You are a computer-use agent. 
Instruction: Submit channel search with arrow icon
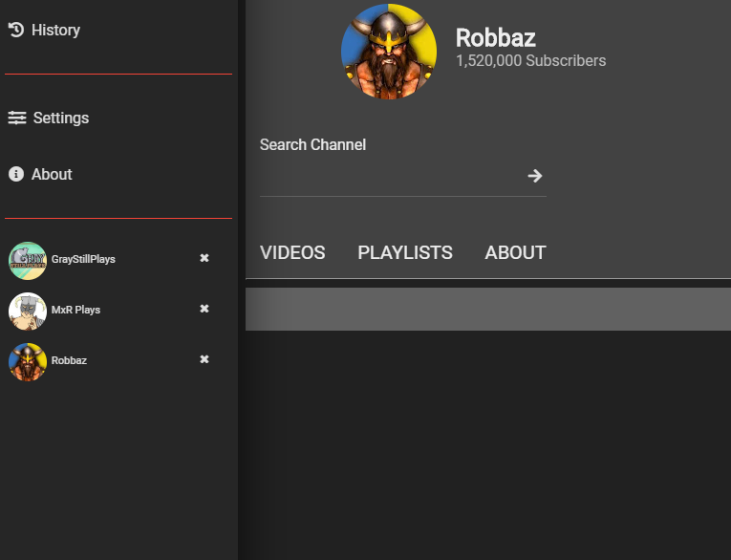[535, 176]
